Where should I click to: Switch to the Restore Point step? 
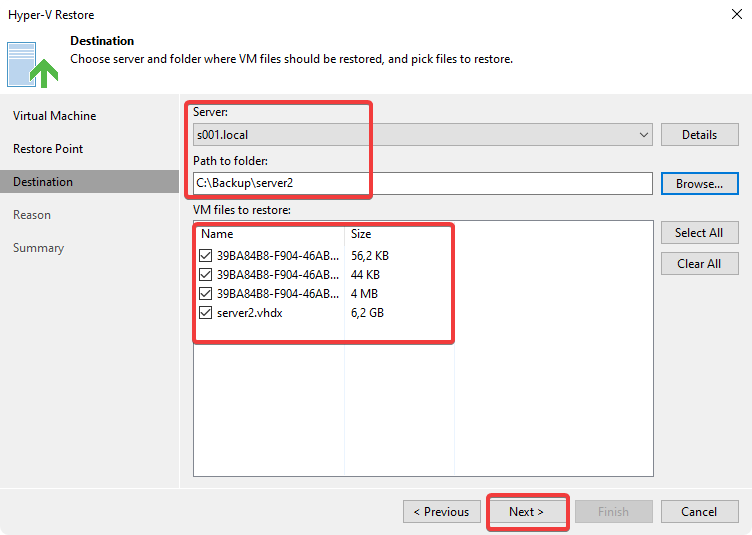(x=48, y=149)
